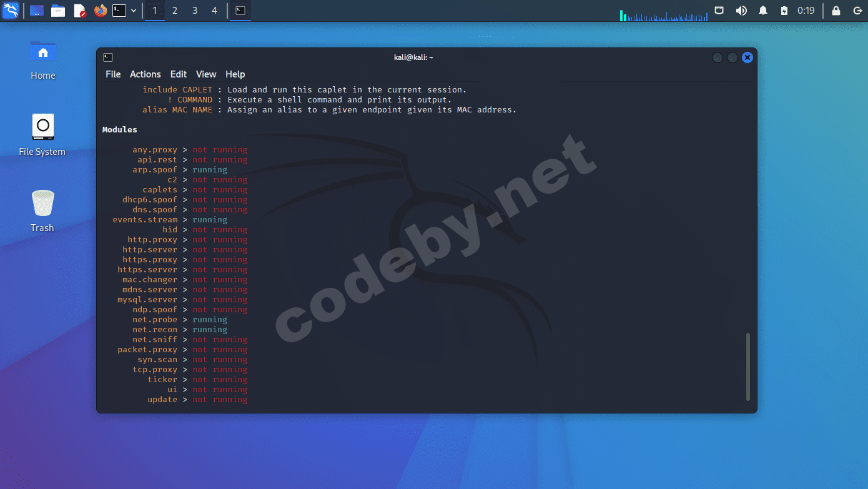Expand the terminal launcher dropdown arrow
Viewport: 868px width, 489px height.
pyautogui.click(x=134, y=11)
